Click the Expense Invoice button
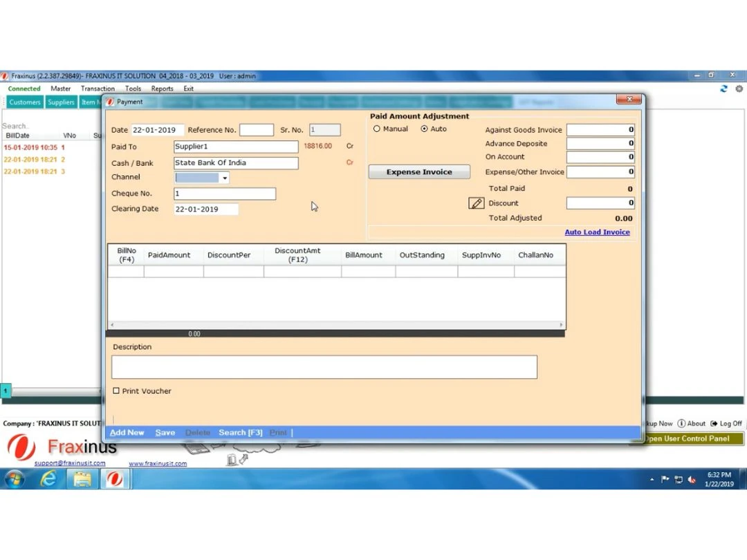The width and height of the screenshot is (747, 560). 419,172
